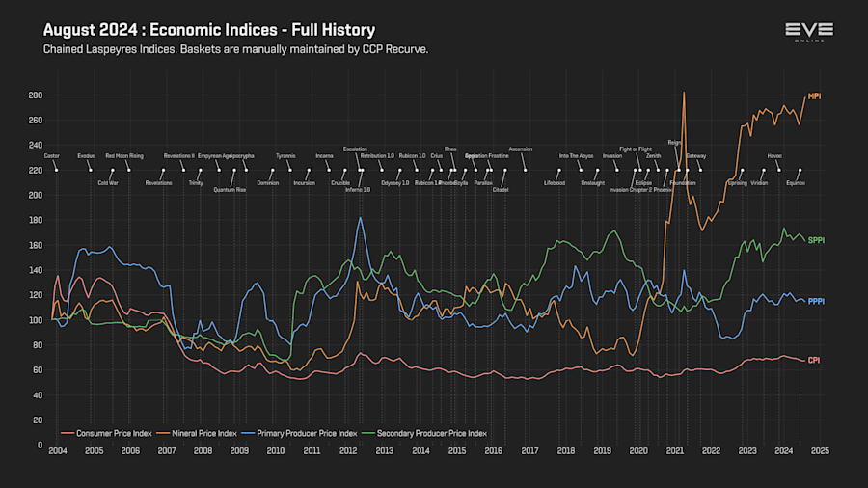Image resolution: width=868 pixels, height=488 pixels.
Task: Click the MPI line end label
Action: (814, 96)
